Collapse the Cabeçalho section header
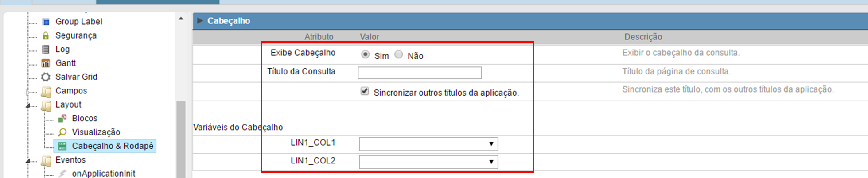Image resolution: width=868 pixels, height=178 pixels. (x=200, y=21)
